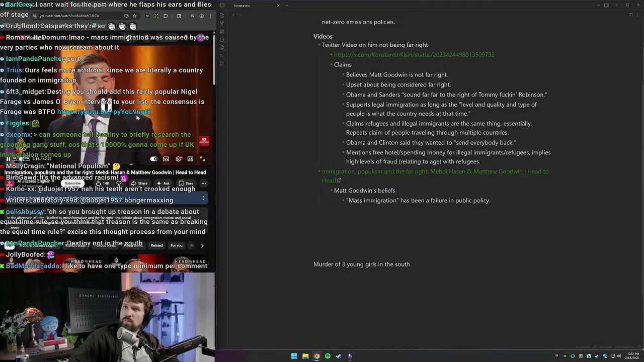Mute the YouTube video volume icon

tap(21, 159)
